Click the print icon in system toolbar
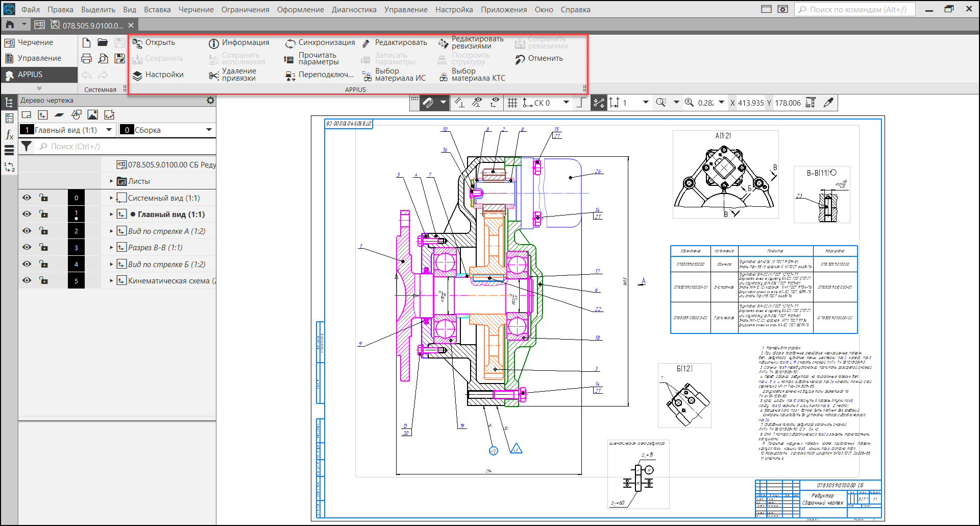This screenshot has width=980, height=526. (87, 59)
